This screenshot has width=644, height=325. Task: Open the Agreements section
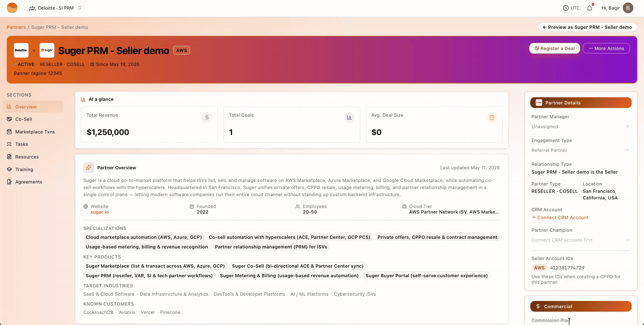point(33,182)
